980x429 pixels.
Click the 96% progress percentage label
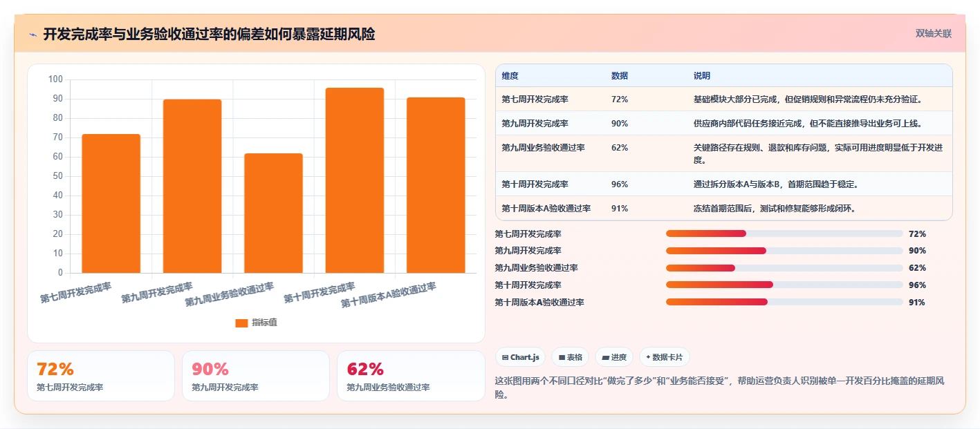pyautogui.click(x=918, y=285)
